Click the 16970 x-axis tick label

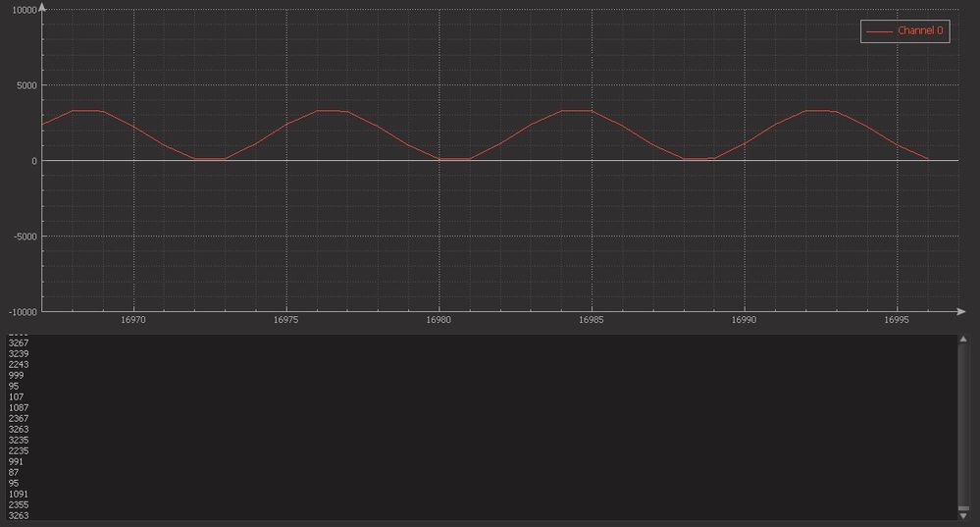[133, 320]
